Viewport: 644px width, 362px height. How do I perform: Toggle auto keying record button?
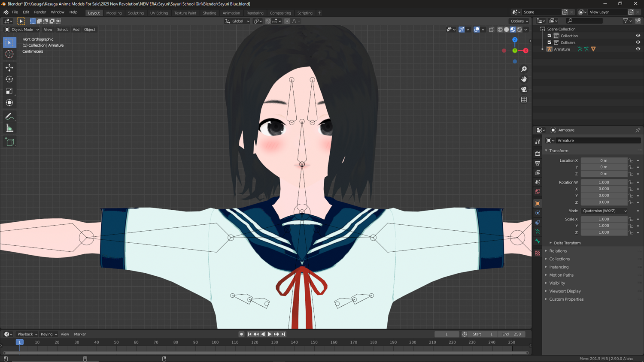(241, 334)
